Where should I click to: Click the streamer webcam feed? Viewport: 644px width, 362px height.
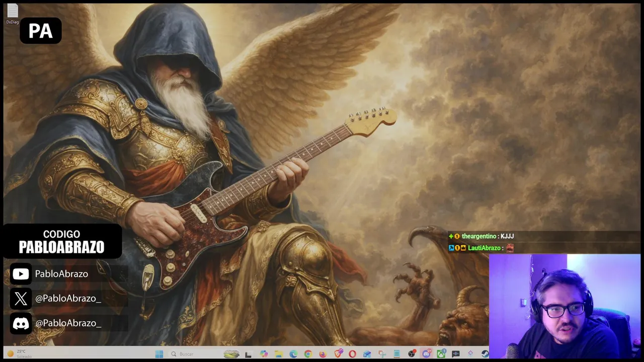[565, 306]
